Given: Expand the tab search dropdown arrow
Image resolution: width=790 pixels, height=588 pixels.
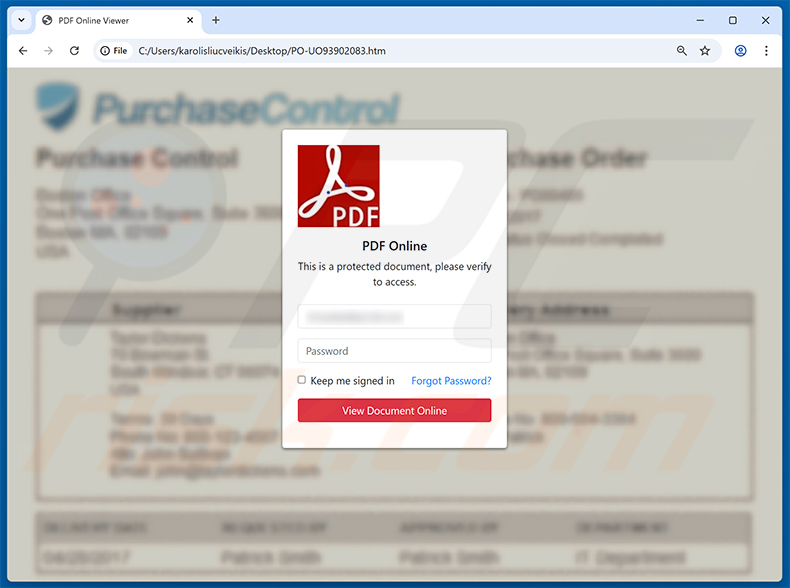Looking at the screenshot, I should (21, 20).
